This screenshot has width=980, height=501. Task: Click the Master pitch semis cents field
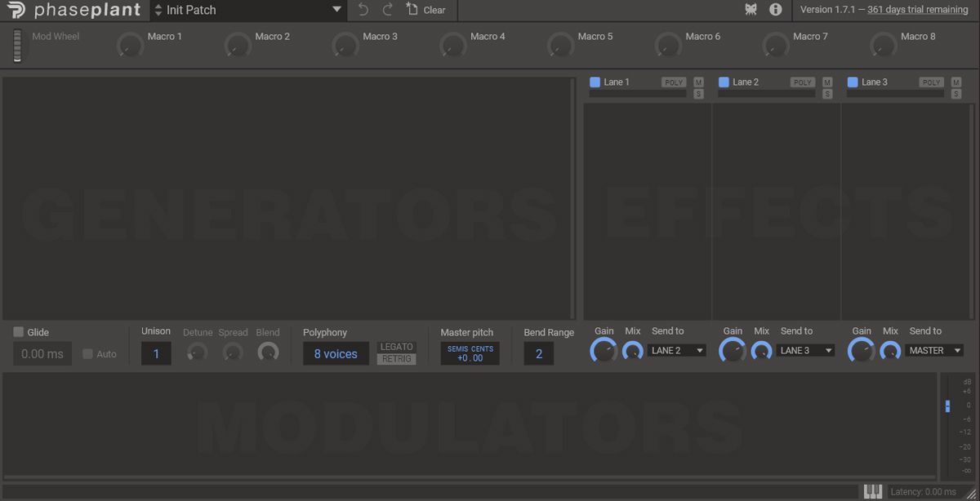[470, 354]
